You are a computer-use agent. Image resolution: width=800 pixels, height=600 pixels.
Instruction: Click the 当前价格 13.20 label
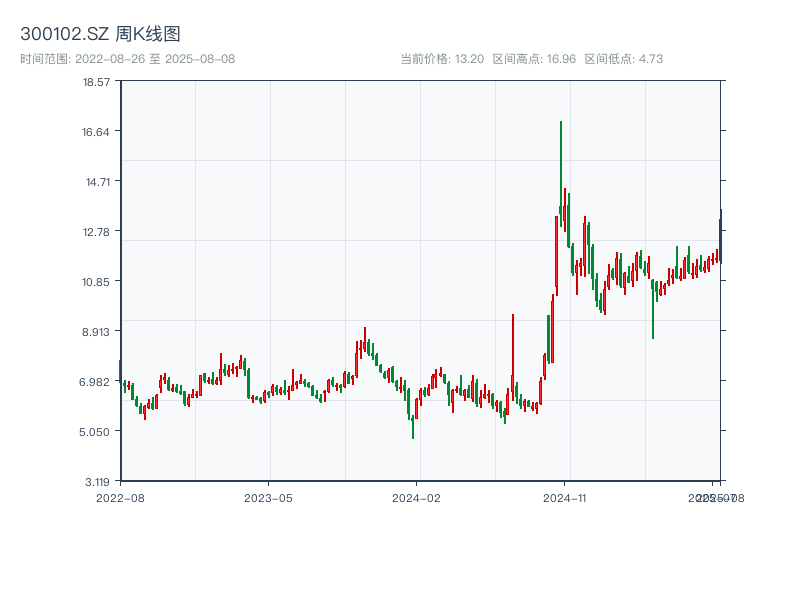[442, 59]
